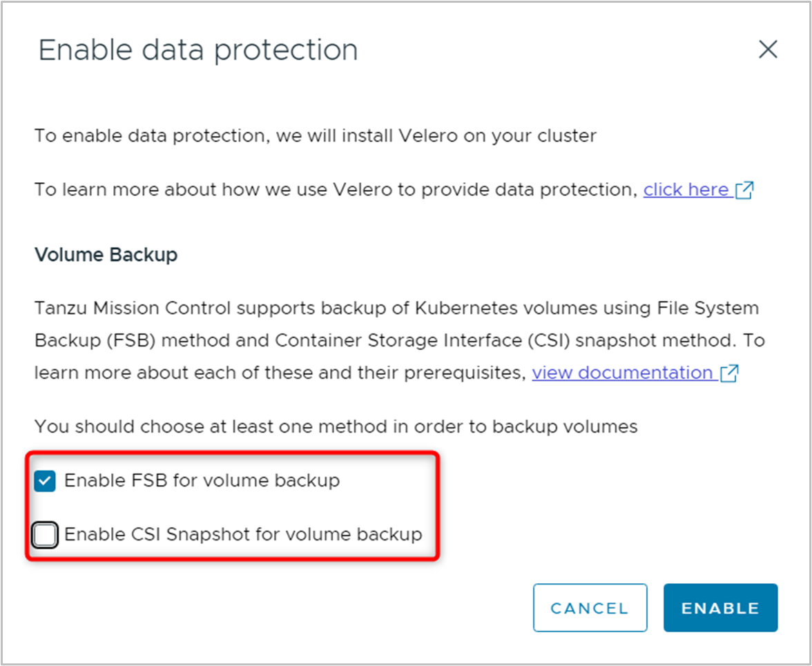Confirm with the ENABLE button
The height and width of the screenshot is (666, 812).
(x=720, y=607)
